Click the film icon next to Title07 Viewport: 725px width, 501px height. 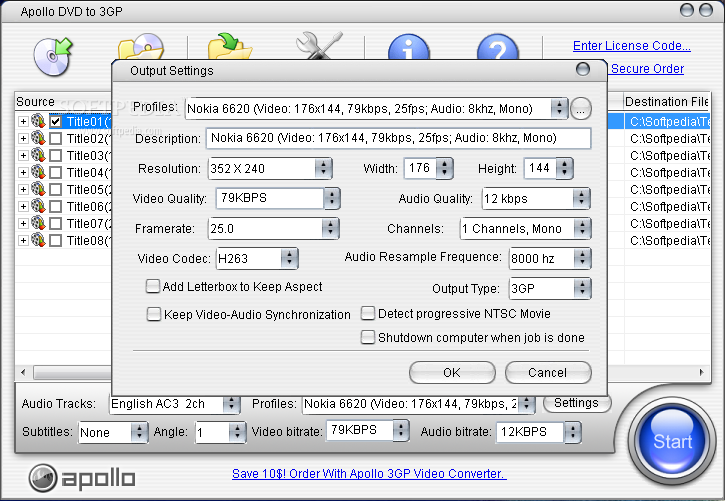38,224
